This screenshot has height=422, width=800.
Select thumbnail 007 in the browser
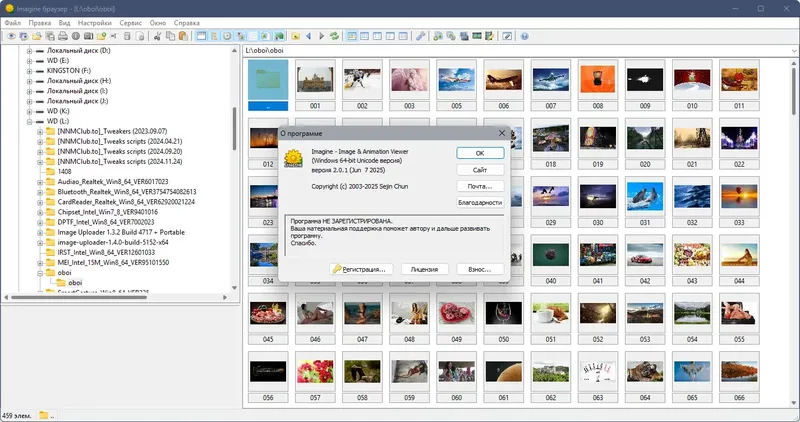[549, 82]
